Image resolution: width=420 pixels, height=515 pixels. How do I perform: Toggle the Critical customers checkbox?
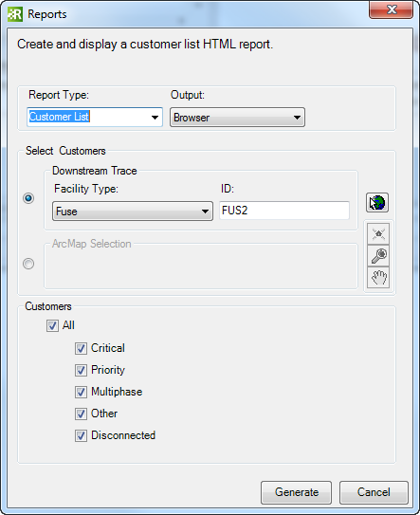point(81,348)
